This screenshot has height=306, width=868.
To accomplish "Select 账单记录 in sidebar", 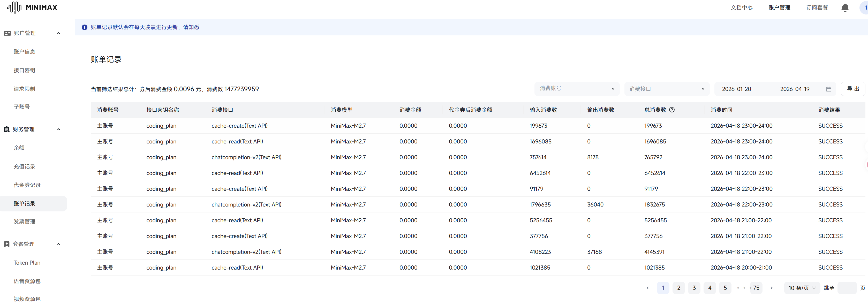I will pyautogui.click(x=33, y=204).
